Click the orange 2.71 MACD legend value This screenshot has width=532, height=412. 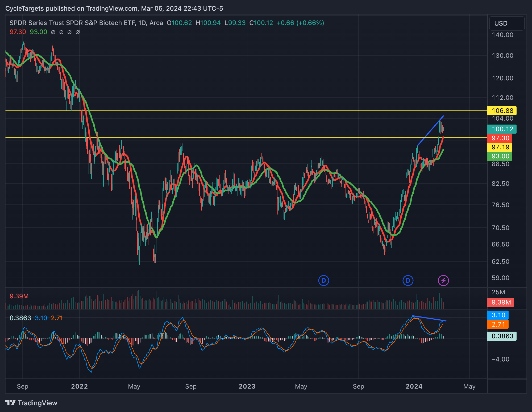57,318
